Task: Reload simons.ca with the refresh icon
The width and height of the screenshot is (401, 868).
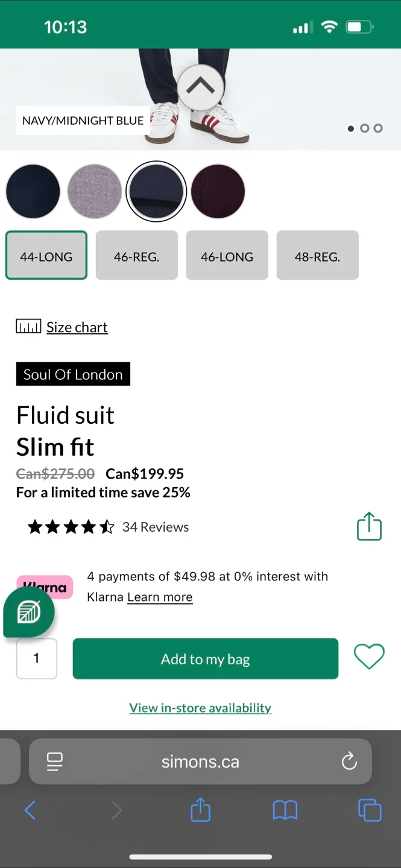Action: click(349, 761)
